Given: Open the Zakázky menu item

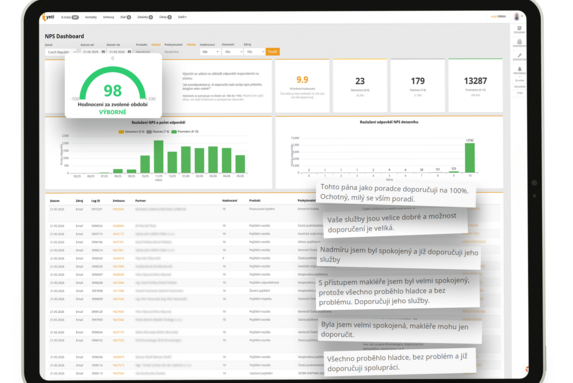Looking at the screenshot, I should pyautogui.click(x=145, y=17).
